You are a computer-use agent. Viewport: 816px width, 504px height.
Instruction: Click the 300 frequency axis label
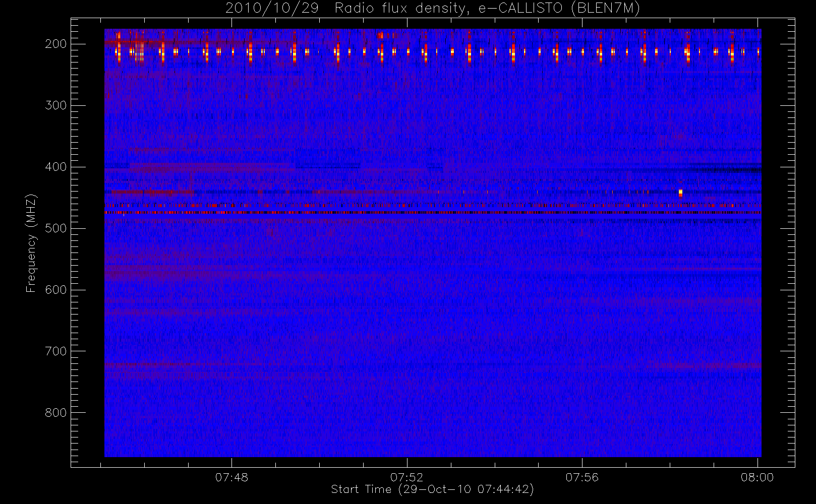coord(56,105)
